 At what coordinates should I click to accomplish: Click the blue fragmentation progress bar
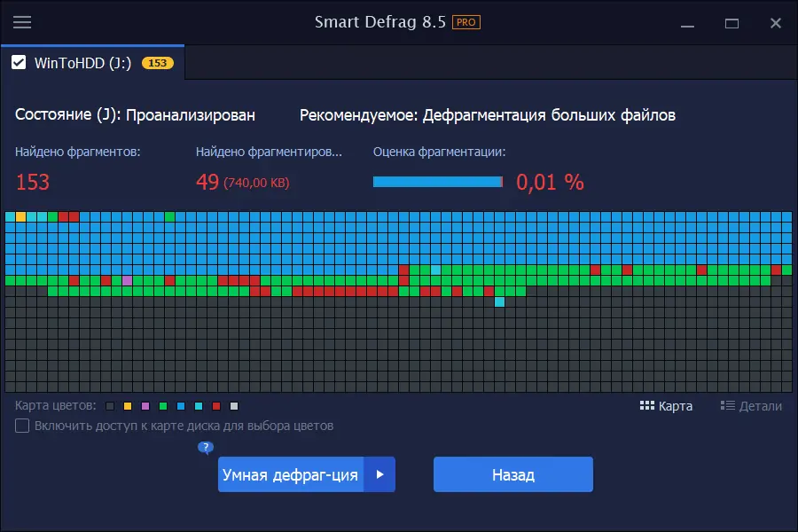(439, 182)
